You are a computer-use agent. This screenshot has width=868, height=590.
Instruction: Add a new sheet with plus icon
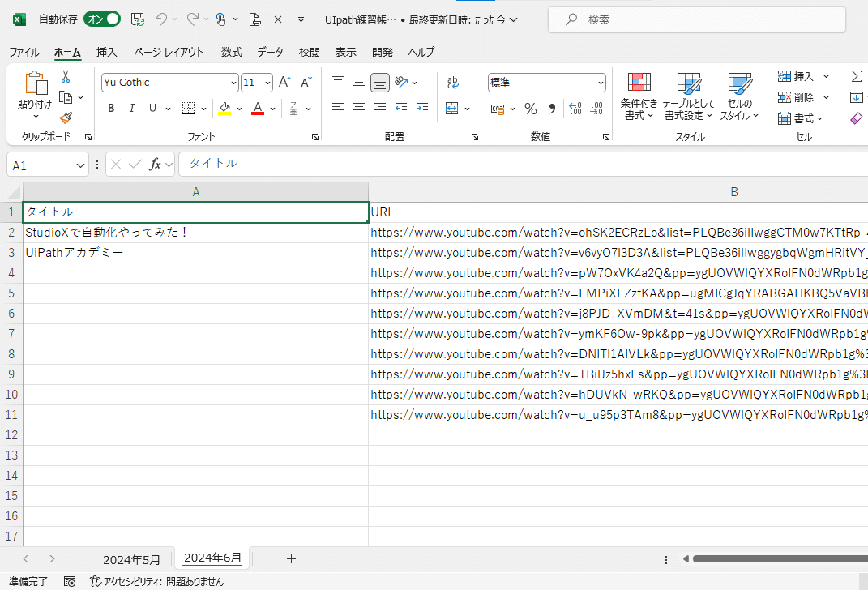pos(291,559)
